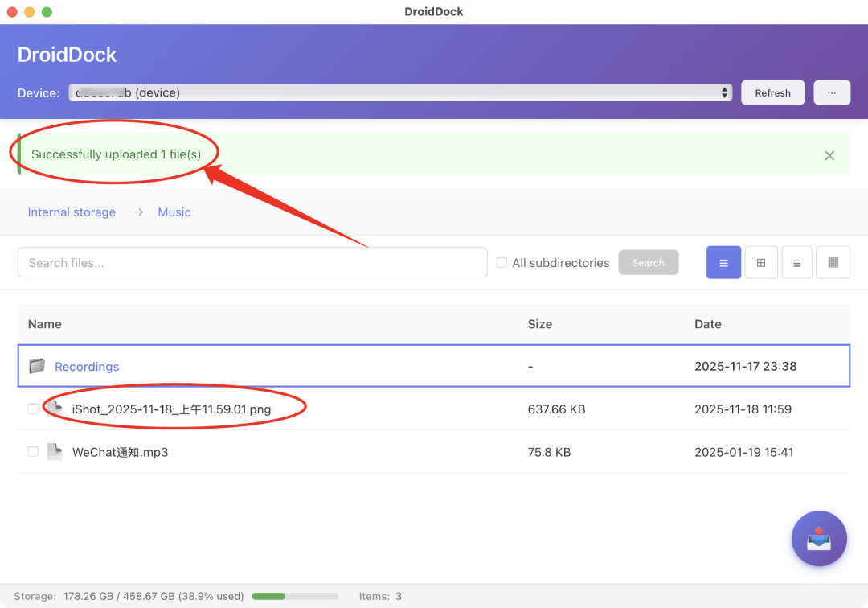Click the 2025-11-18 11:59 date cell
Image resolution: width=868 pixels, height=608 pixels.
743,409
